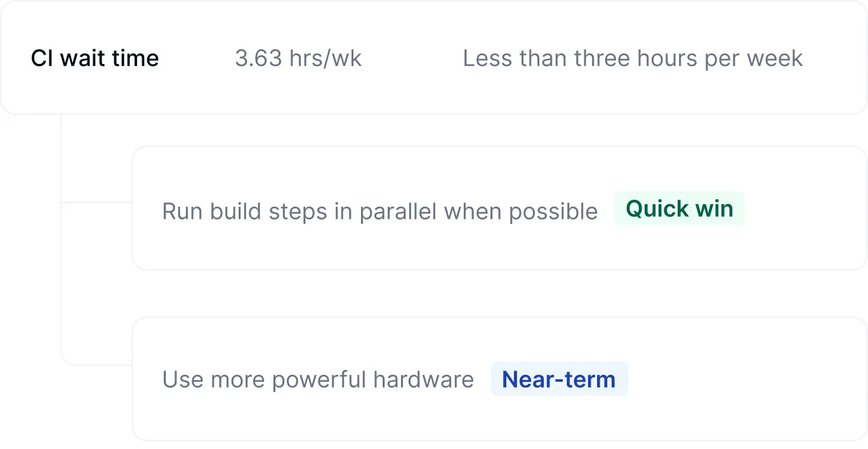Viewport: 868px width, 449px height.
Task: Click the 'hrs/wk' unit in the metric
Action: 325,58
